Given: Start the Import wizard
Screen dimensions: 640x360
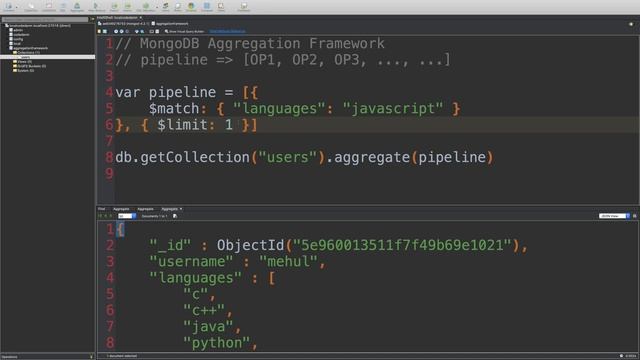Looking at the screenshot, I should 128,6.
